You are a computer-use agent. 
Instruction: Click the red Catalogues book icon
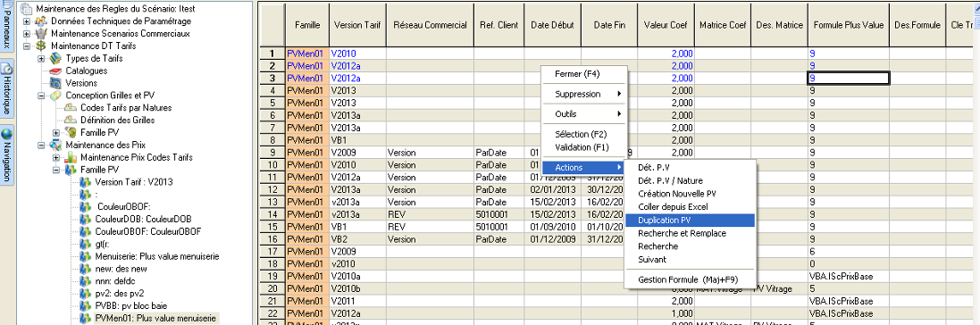[x=56, y=71]
